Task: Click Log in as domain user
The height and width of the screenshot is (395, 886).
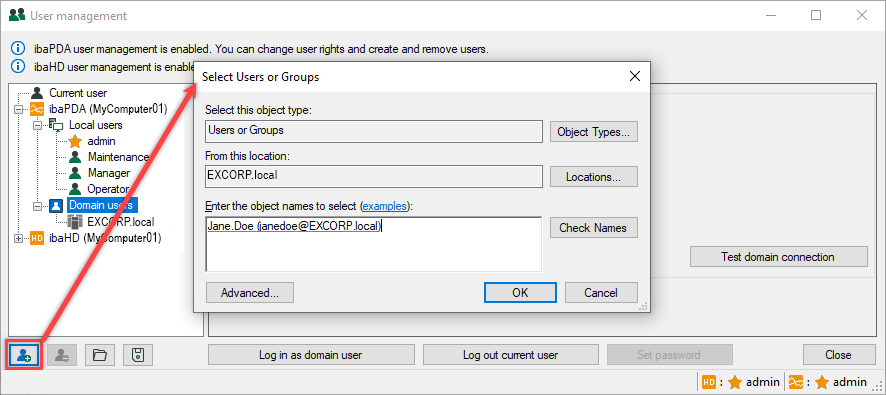Action: pos(311,355)
